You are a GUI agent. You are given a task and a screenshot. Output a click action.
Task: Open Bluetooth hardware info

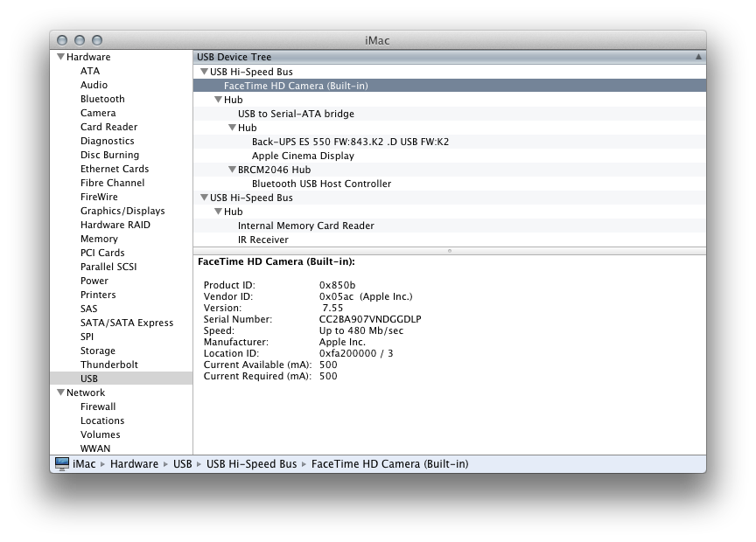[102, 99]
